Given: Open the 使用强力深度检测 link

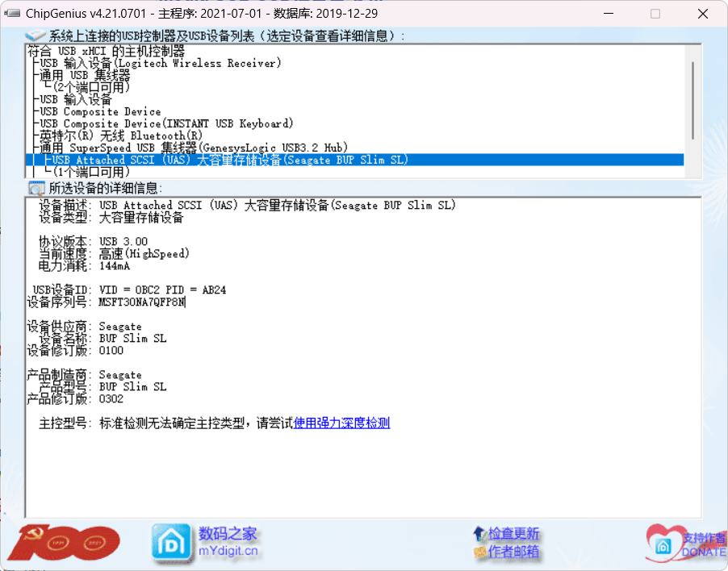Looking at the screenshot, I should (341, 423).
